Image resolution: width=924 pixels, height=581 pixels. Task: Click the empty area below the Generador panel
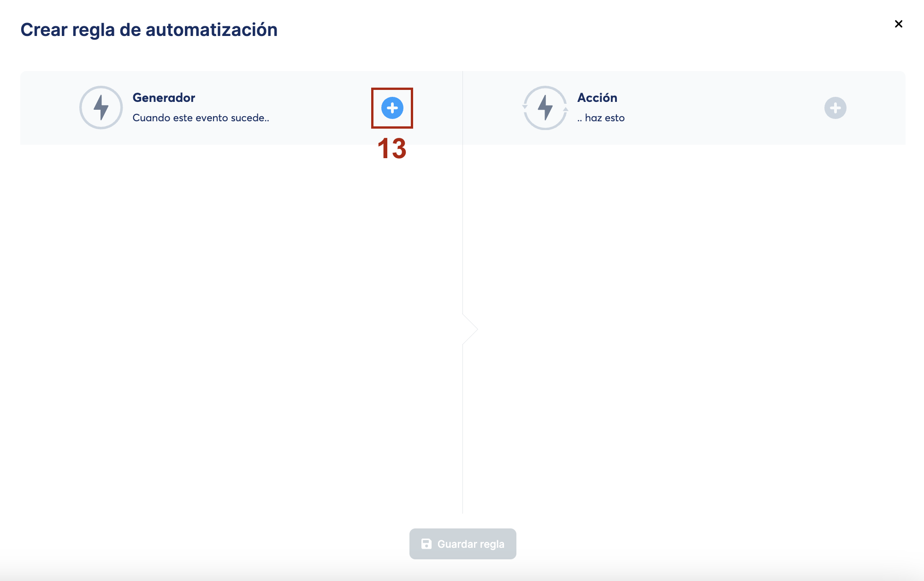240,323
